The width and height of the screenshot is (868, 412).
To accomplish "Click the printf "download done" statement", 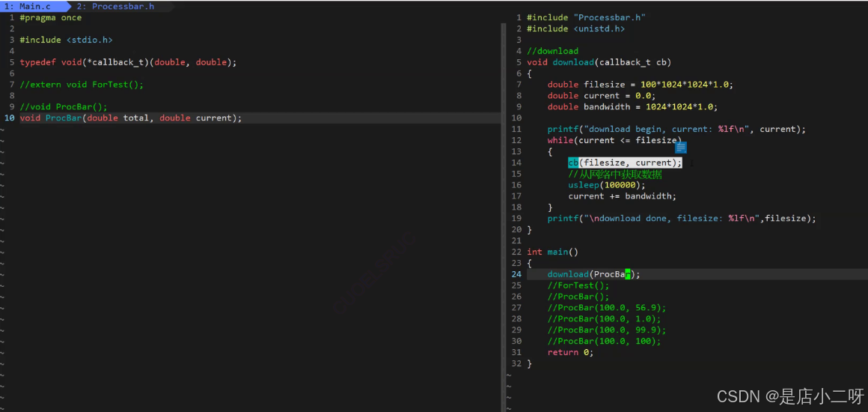I will tap(682, 219).
